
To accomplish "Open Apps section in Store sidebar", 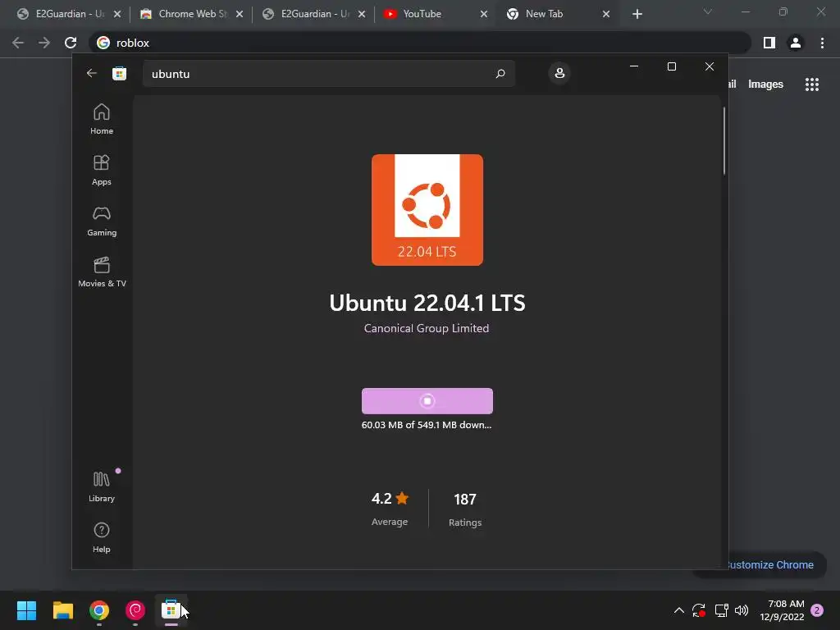I will click(x=101, y=170).
